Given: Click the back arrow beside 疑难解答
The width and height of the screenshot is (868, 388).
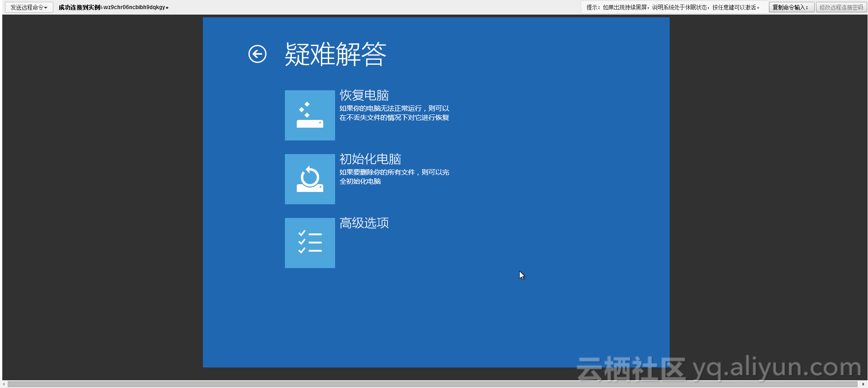Looking at the screenshot, I should (x=257, y=54).
